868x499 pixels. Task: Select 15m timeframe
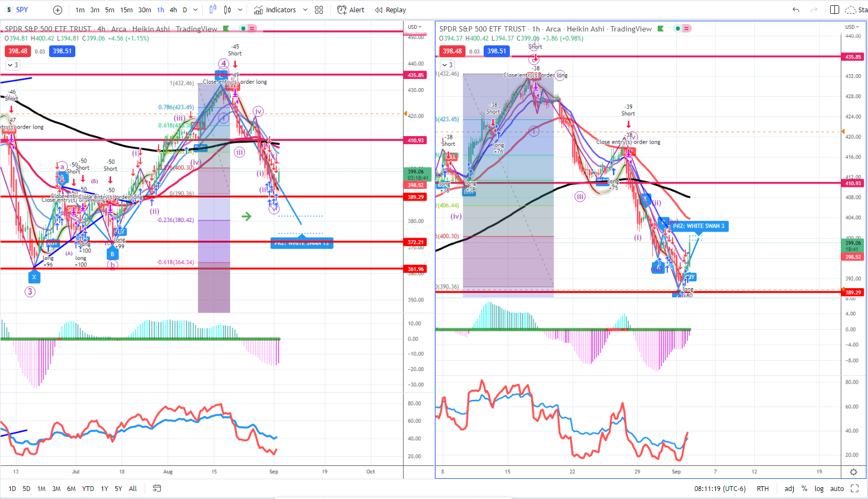pyautogui.click(x=127, y=10)
